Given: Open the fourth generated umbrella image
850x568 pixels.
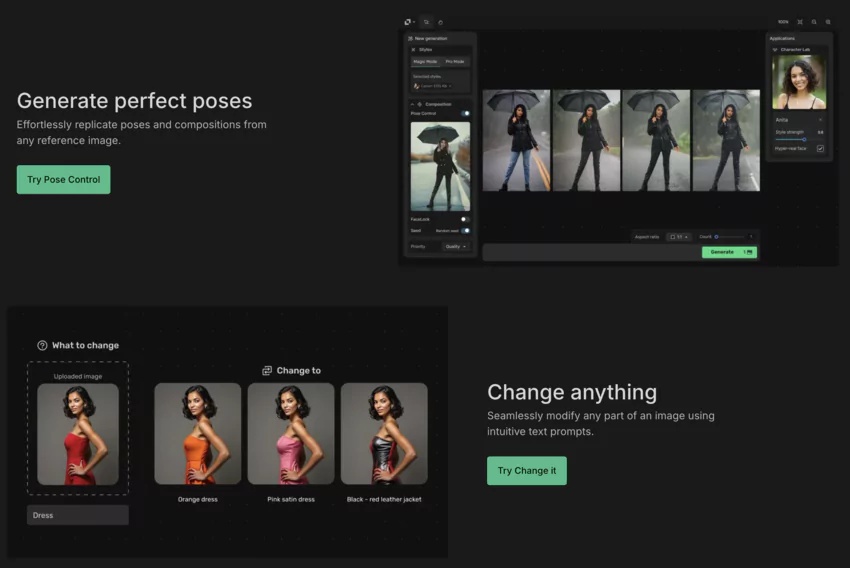Looking at the screenshot, I should (x=726, y=140).
